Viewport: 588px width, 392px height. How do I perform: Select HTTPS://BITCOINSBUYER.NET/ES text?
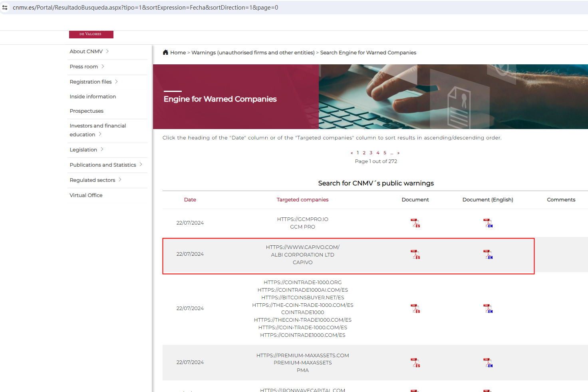point(303,298)
